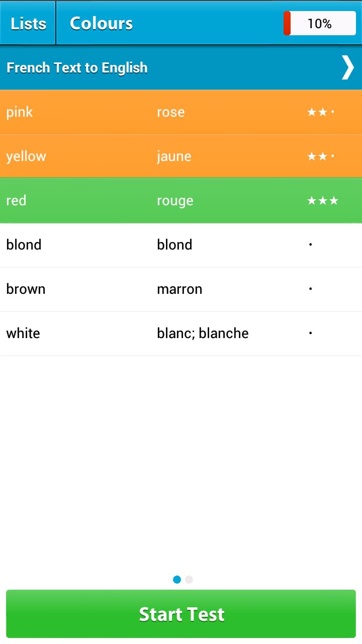Viewport: 362px width, 644px height.
Task: Tap the two-star rating for pink
Action: 321,112
